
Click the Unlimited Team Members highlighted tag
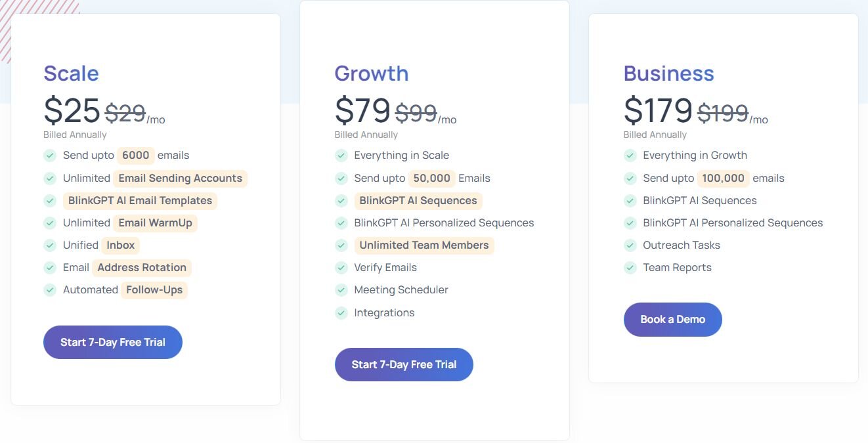(x=424, y=245)
